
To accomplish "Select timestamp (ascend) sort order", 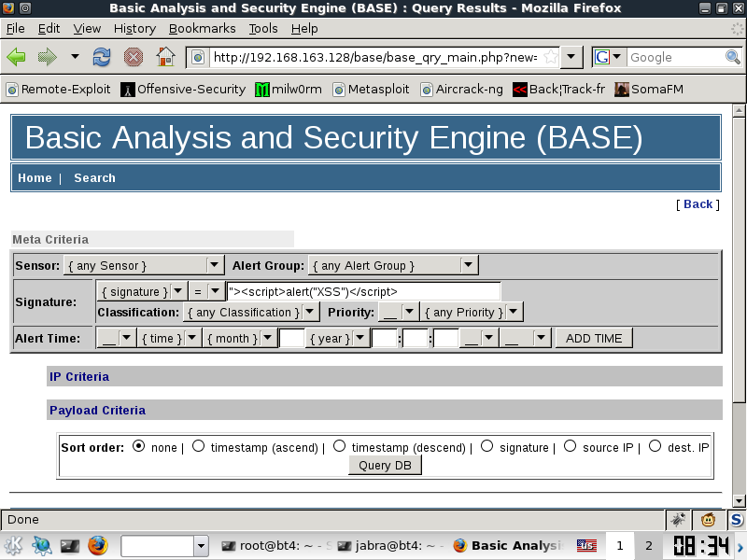I will [x=198, y=446].
